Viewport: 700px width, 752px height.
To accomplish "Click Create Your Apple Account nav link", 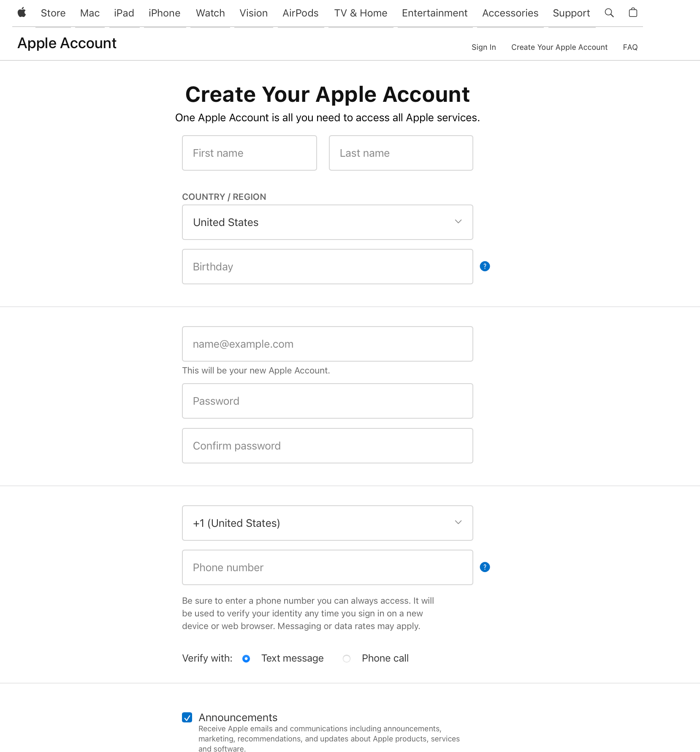I will point(559,47).
